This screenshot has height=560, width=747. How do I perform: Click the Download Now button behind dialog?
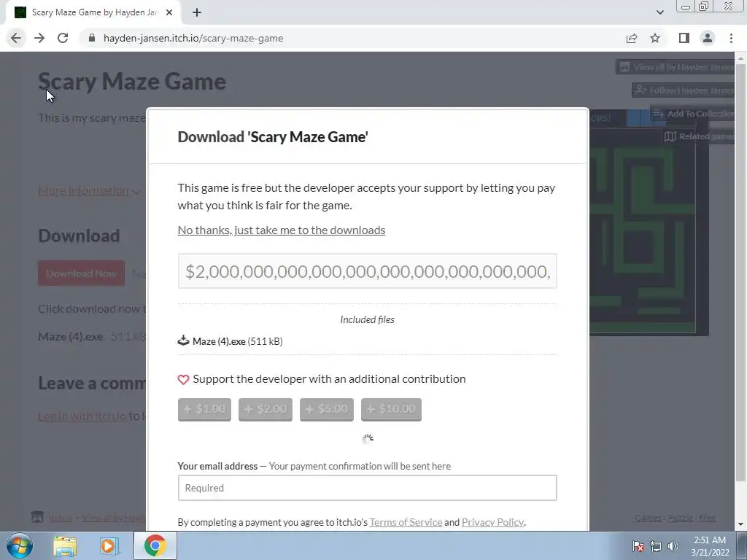[82, 273]
